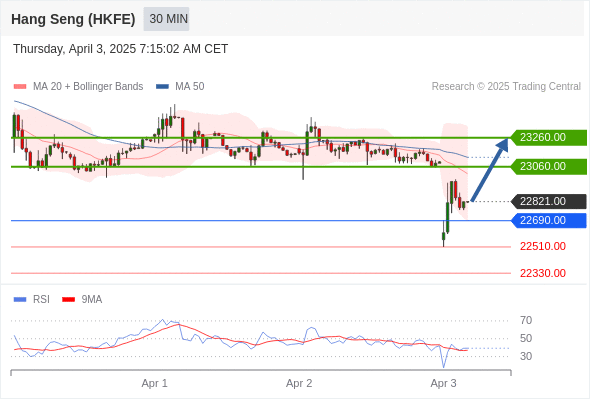The image size is (590, 400).
Task: Click the 22330.00 red support label
Action: [543, 273]
